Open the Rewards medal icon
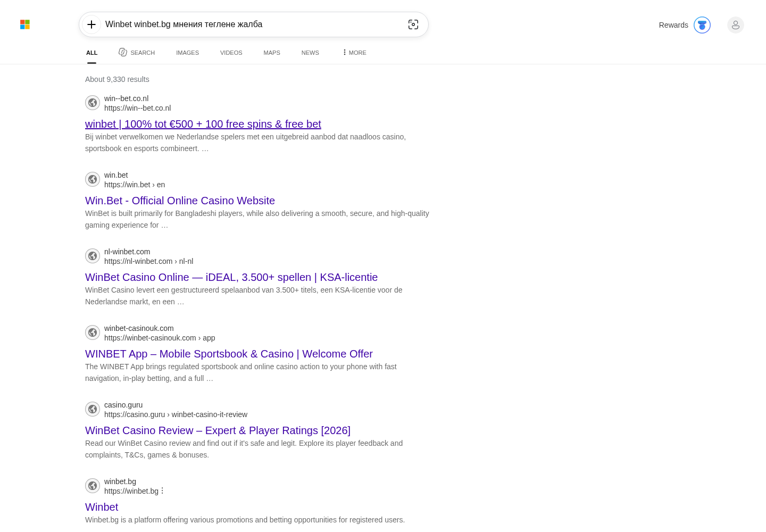766x532 pixels. click(702, 25)
